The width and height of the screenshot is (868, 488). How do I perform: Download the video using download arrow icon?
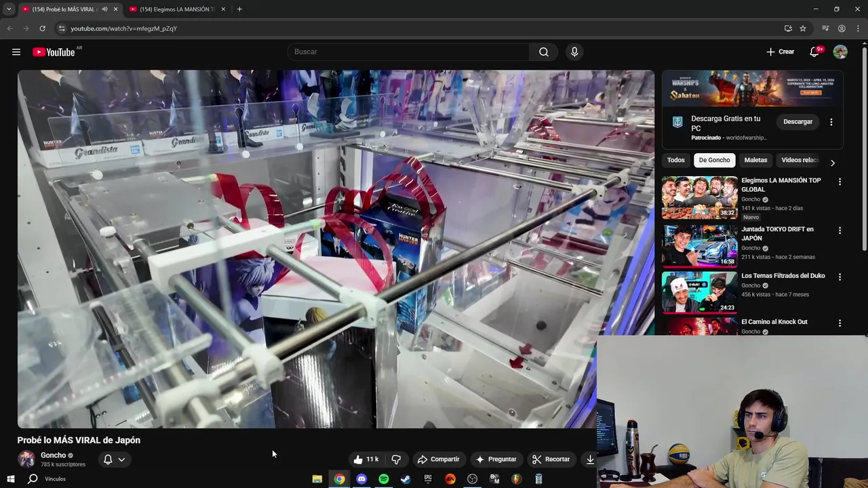pyautogui.click(x=590, y=460)
